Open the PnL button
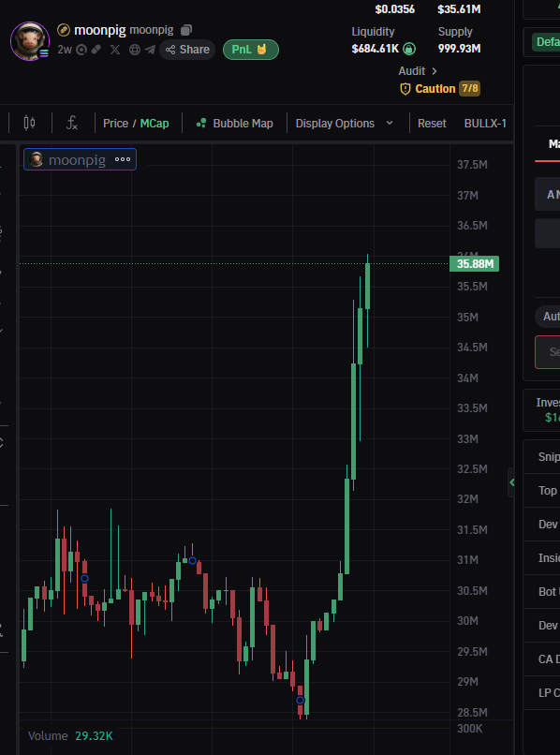The height and width of the screenshot is (755, 560). 250,50
